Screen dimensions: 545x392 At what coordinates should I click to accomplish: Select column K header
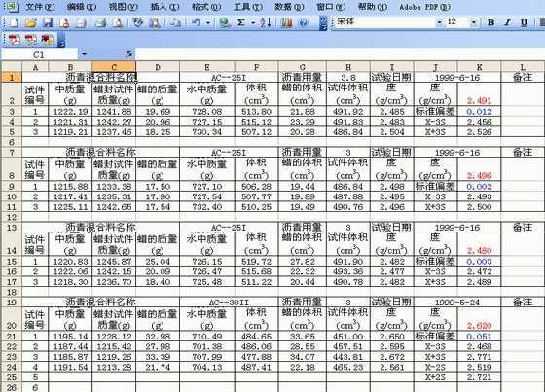(479, 67)
